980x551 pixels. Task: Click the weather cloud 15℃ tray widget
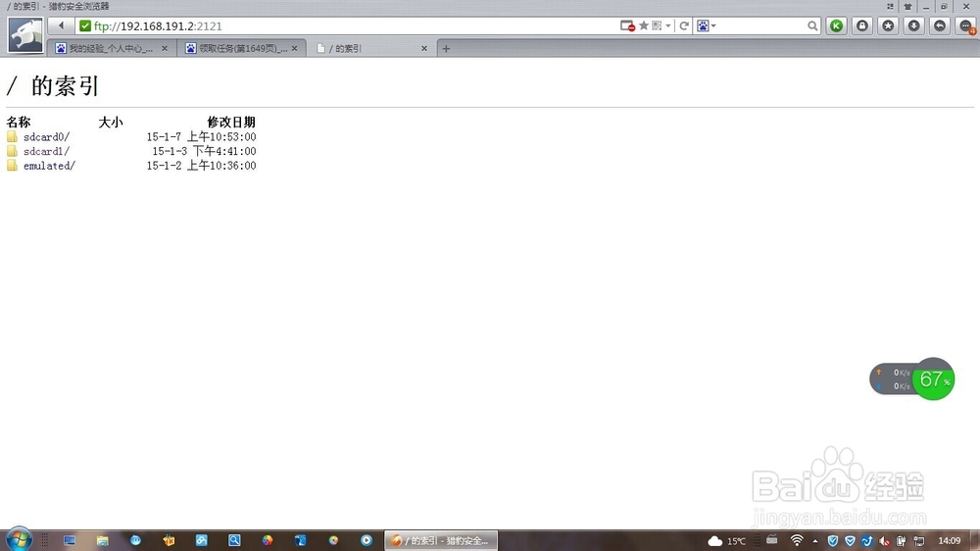[726, 541]
